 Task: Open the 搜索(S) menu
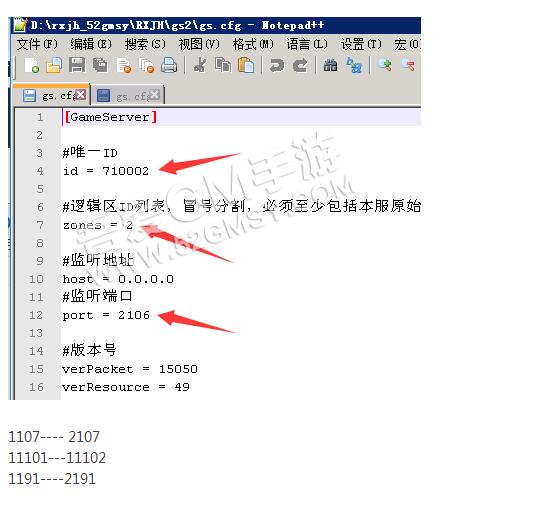[x=145, y=45]
